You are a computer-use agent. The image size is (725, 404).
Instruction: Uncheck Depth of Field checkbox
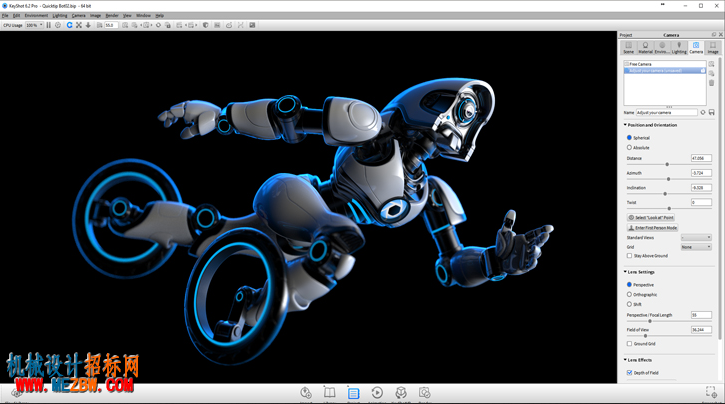[x=629, y=373]
